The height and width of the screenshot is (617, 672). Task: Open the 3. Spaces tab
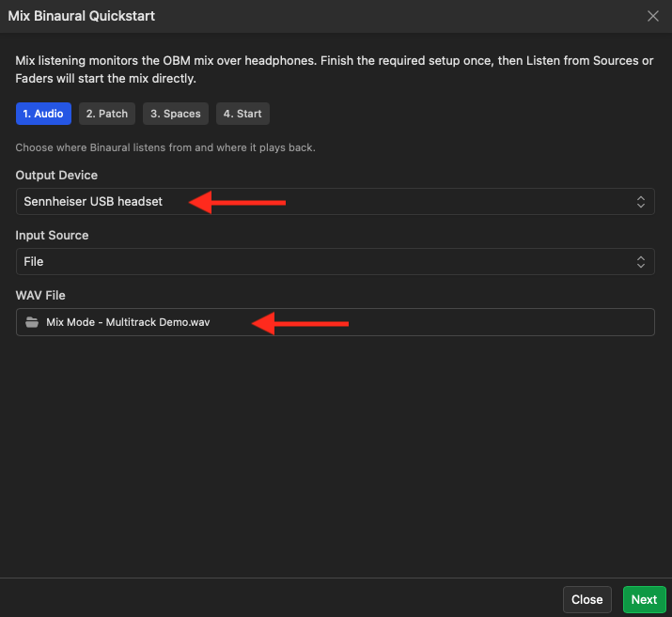pyautogui.click(x=176, y=114)
